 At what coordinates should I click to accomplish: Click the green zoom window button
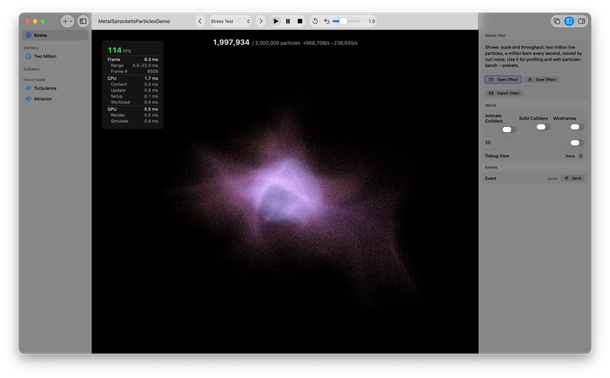(43, 21)
